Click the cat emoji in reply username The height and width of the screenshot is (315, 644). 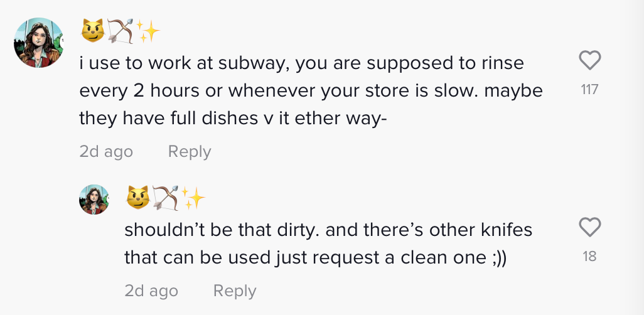pos(137,198)
